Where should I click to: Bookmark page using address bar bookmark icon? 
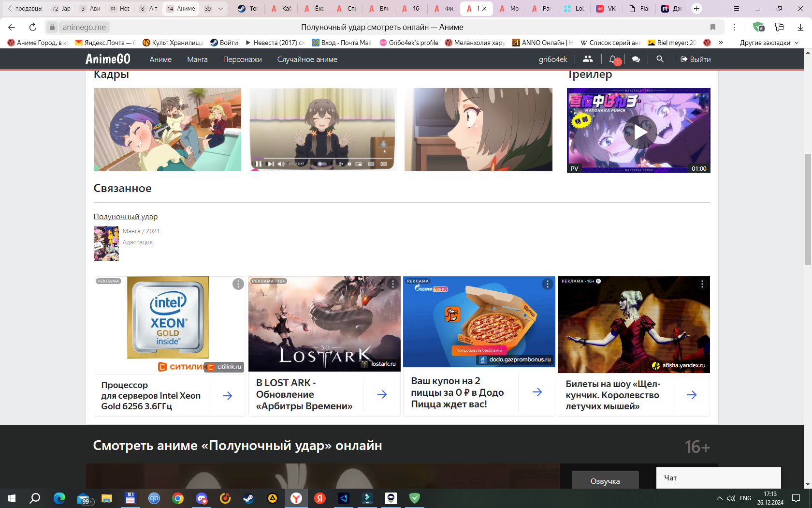pos(712,27)
